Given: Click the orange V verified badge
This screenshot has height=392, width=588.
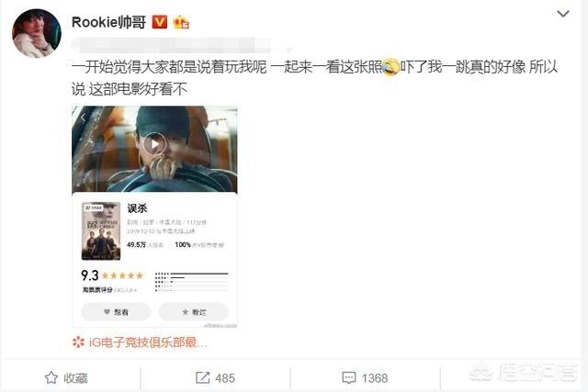Looking at the screenshot, I should pyautogui.click(x=160, y=22).
